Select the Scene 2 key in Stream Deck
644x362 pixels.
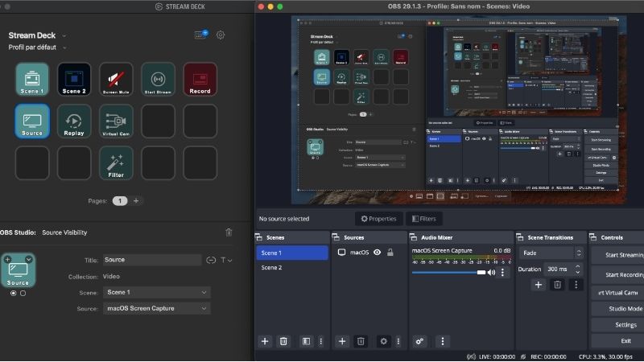(74, 79)
